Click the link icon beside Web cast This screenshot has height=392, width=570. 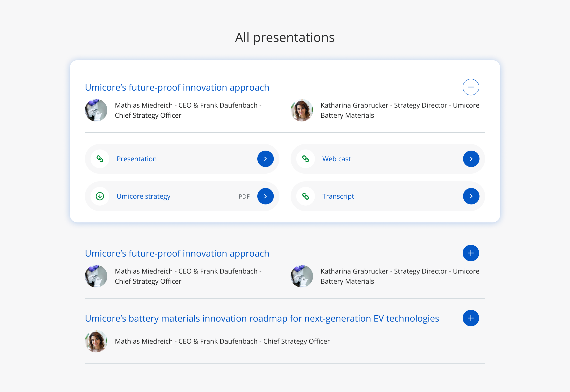click(305, 159)
